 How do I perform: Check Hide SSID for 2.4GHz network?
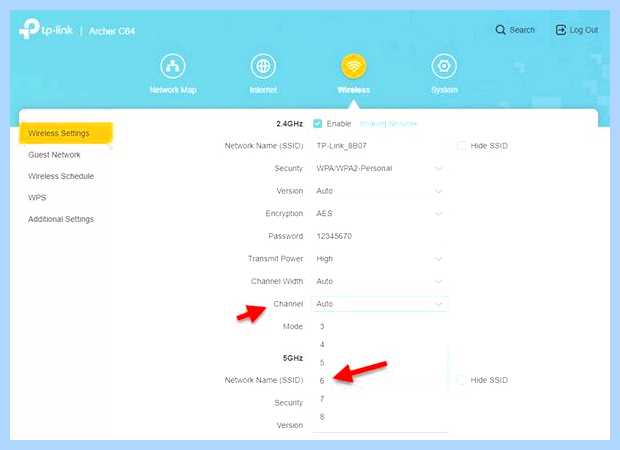coord(461,146)
